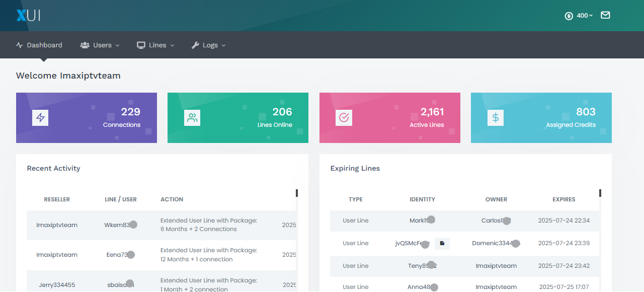The image size is (644, 292).
Task: Click the ACTION column header
Action: coord(172,199)
